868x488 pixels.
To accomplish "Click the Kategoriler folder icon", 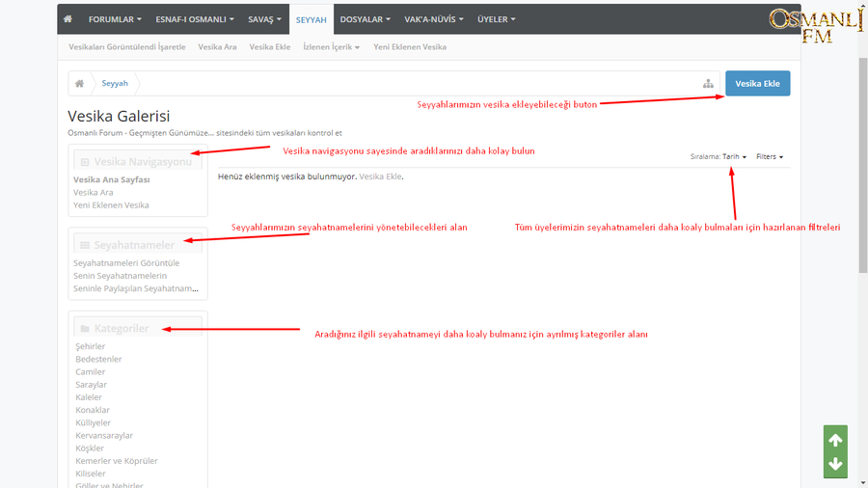I will 85,329.
